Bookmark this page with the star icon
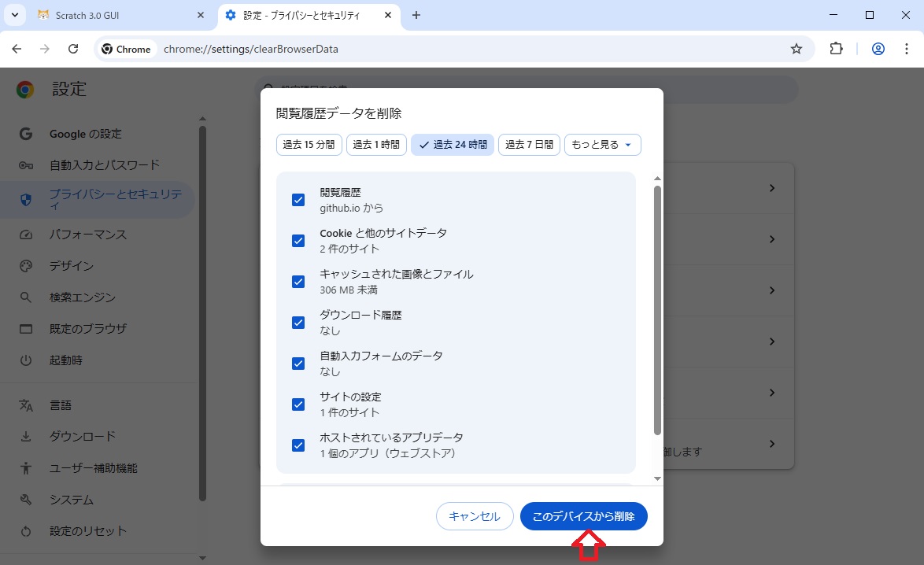 [796, 49]
